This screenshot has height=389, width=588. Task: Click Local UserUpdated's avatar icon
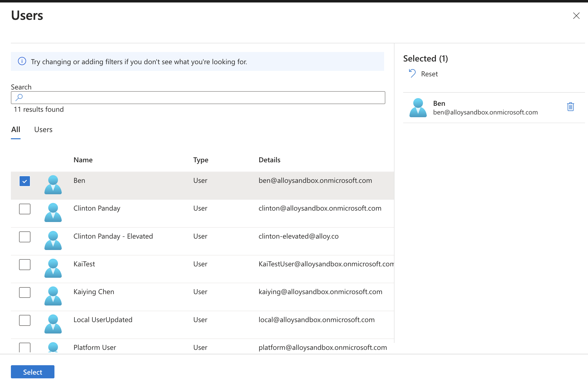53,324
